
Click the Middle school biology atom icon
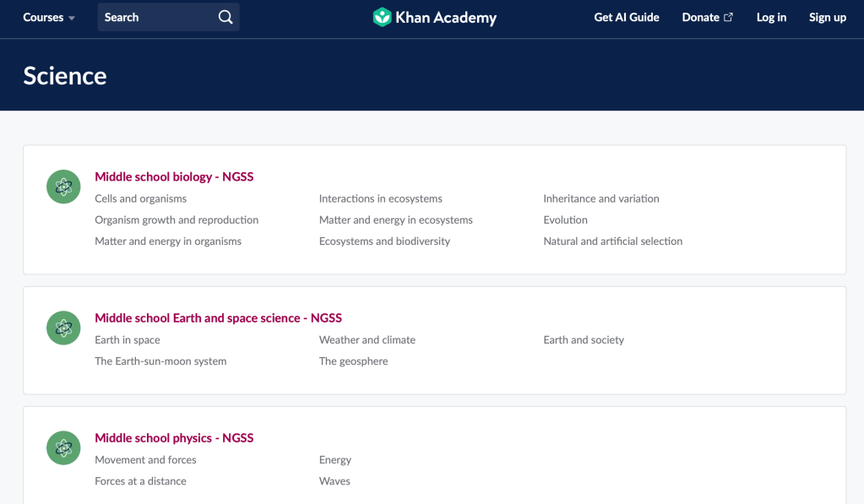coord(63,187)
